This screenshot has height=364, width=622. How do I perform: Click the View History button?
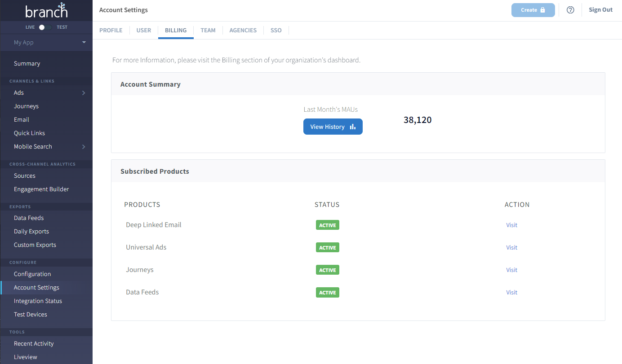(333, 127)
